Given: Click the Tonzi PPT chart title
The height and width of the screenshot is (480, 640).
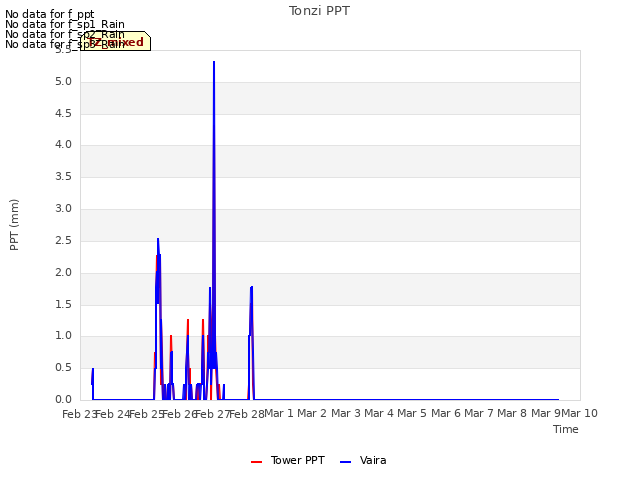Looking at the screenshot, I should pyautogui.click(x=319, y=11).
